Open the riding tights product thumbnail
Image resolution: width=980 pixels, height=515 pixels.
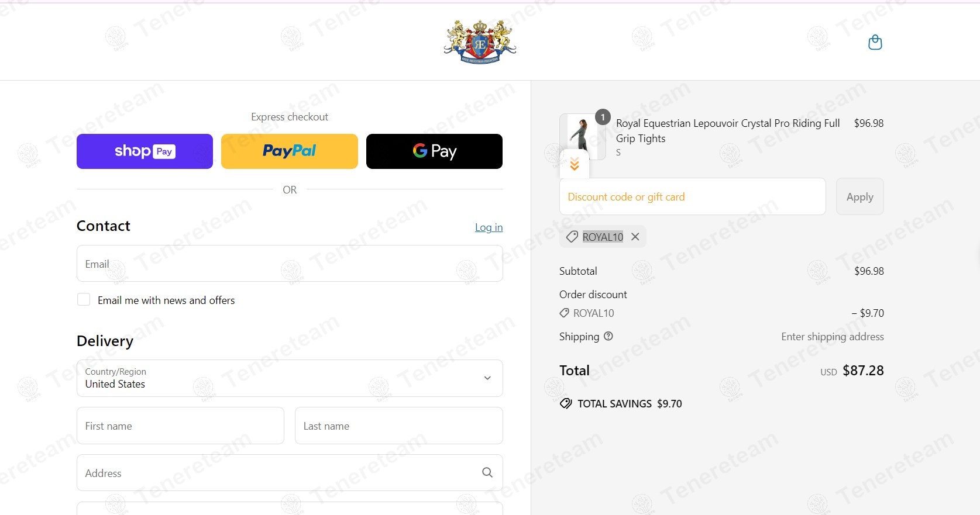point(582,137)
